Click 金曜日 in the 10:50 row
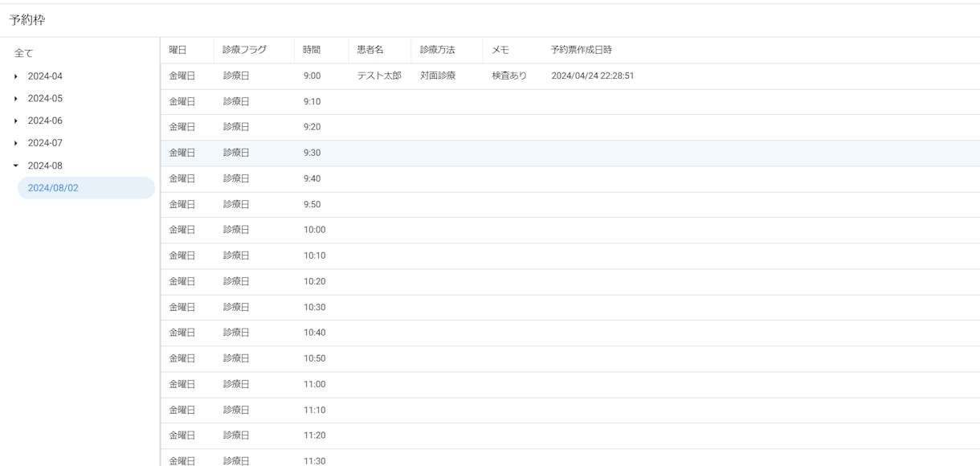 pyautogui.click(x=182, y=358)
